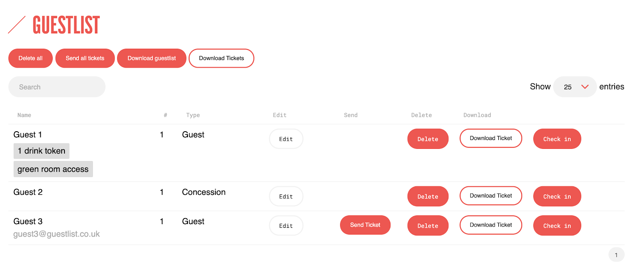Send Ticket to Guest 3
The width and height of the screenshot is (644, 266).
click(x=365, y=225)
